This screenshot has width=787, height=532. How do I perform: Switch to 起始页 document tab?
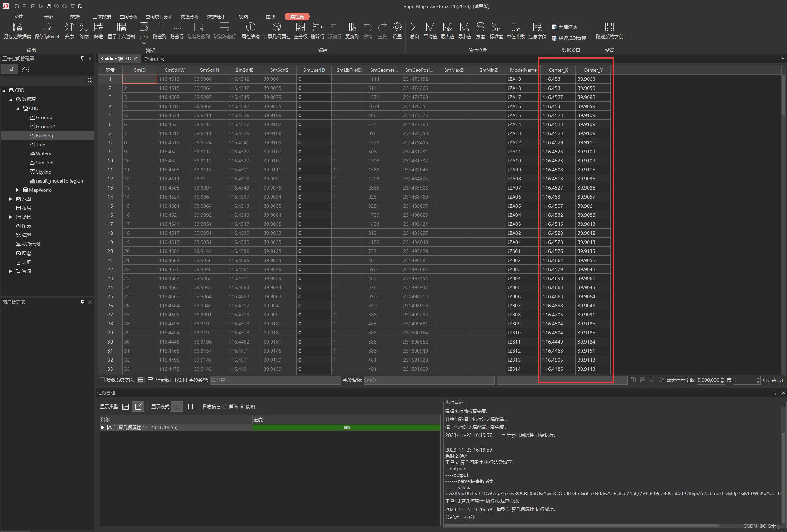(151, 59)
